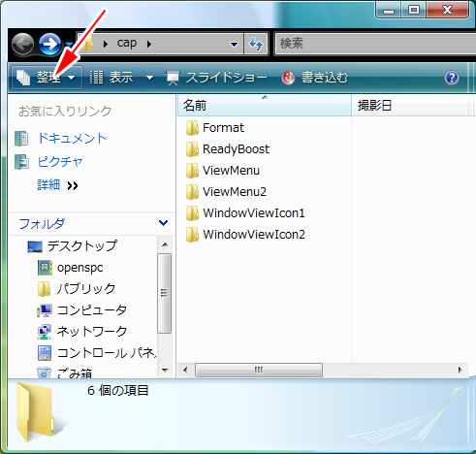Expand 詳細 more favorite links
Viewport: 476px width, 454px height.
coord(57,185)
